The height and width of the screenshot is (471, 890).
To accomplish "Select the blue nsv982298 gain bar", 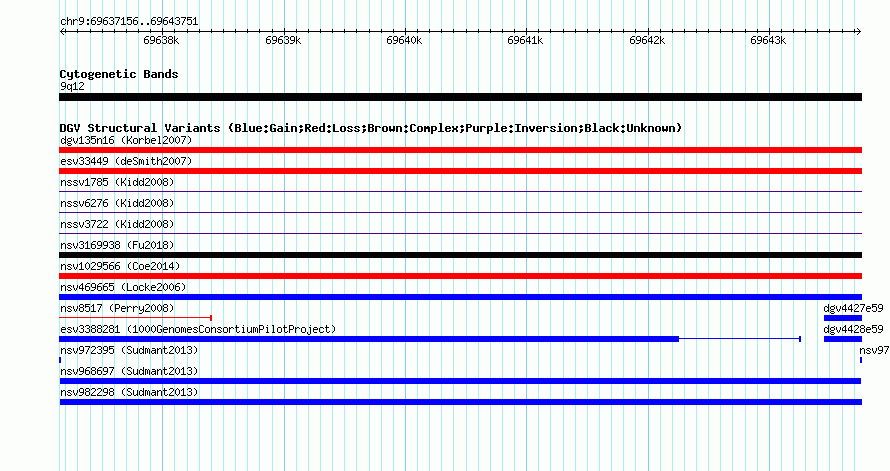I will 460,402.
